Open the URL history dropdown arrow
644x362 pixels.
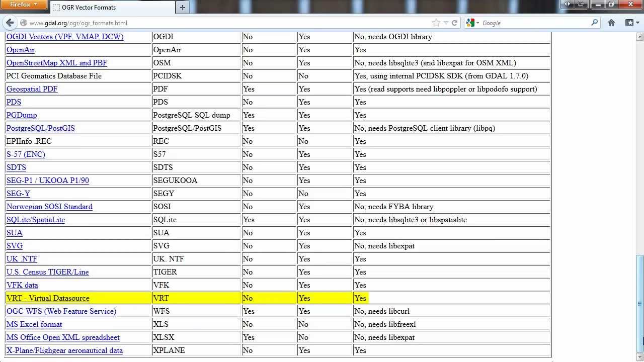pyautogui.click(x=446, y=23)
